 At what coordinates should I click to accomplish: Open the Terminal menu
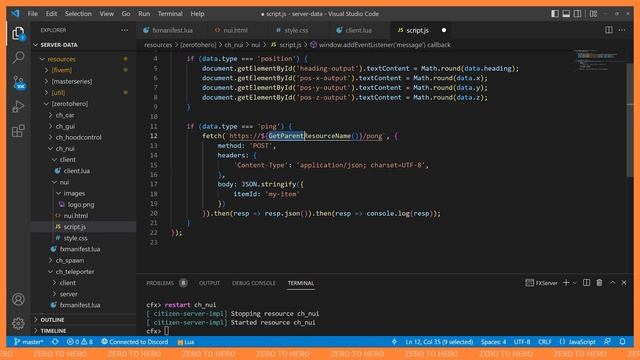click(170, 13)
